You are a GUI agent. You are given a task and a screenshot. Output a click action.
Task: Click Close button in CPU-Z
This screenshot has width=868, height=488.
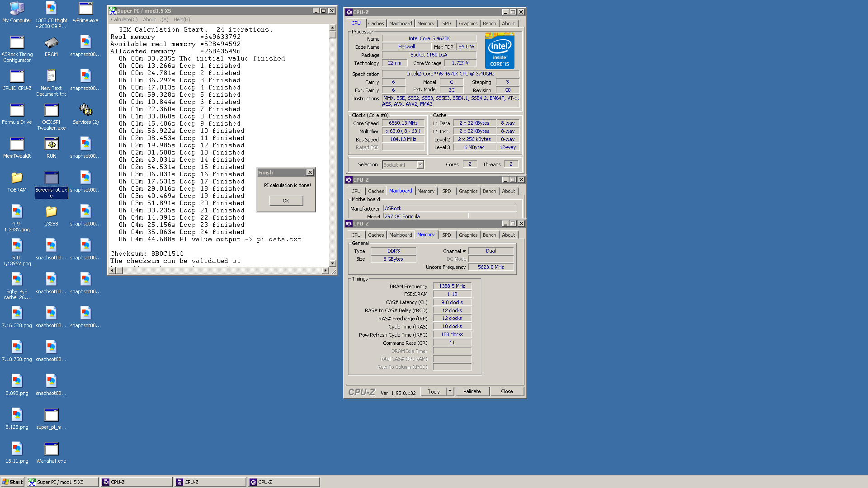point(507,392)
